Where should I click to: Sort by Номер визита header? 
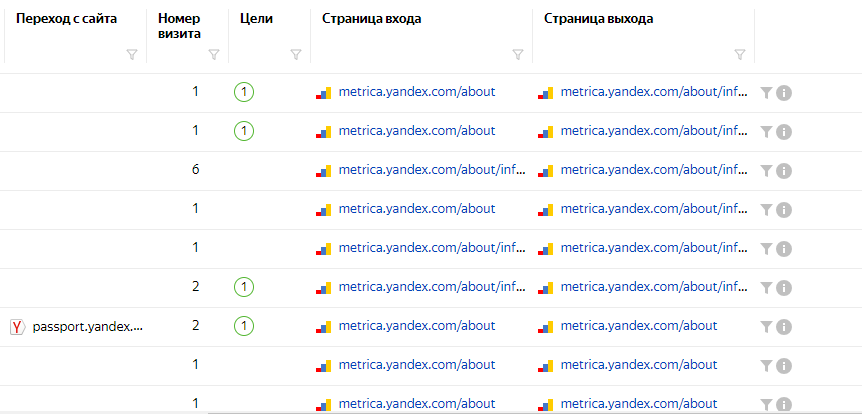[x=179, y=26]
